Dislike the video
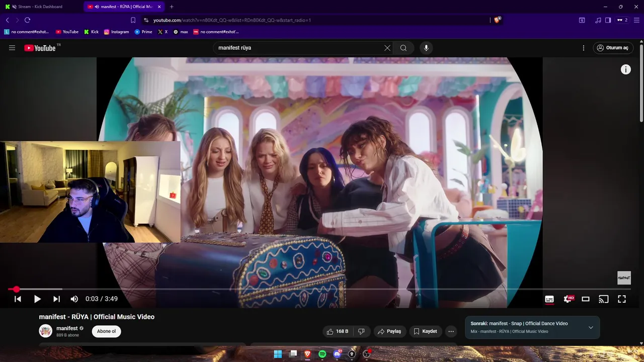This screenshot has width=644, height=362. (x=361, y=331)
